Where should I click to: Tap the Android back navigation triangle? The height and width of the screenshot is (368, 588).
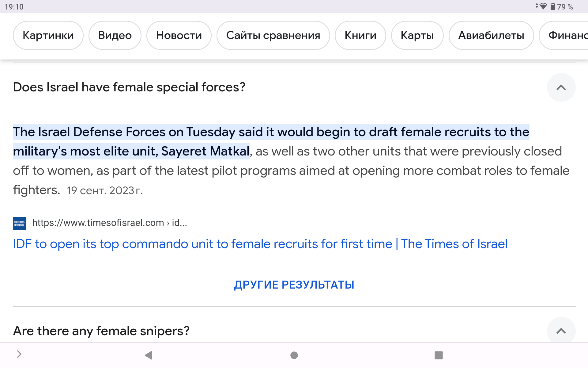[149, 355]
